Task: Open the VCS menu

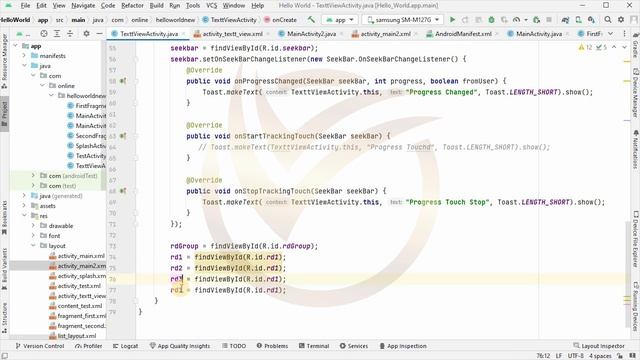Action: coord(211,5)
